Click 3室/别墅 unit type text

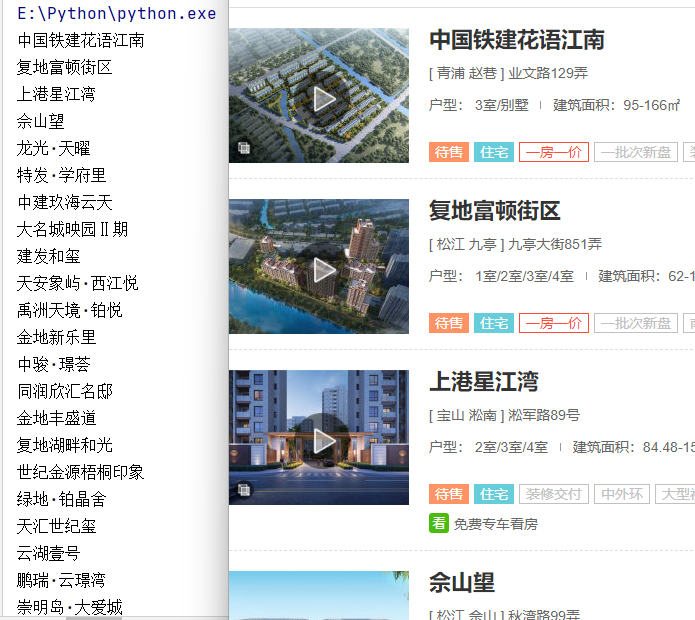click(502, 105)
